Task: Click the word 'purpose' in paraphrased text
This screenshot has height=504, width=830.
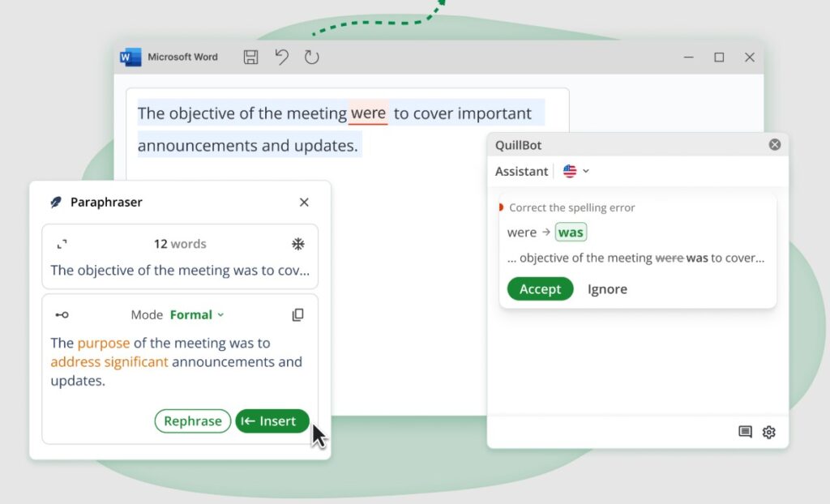Action: click(104, 343)
